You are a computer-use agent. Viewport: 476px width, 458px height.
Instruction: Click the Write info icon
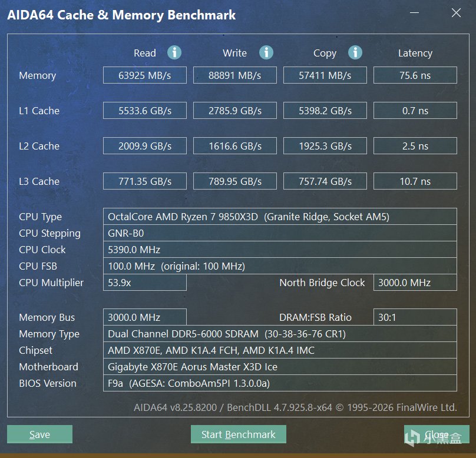(x=266, y=52)
